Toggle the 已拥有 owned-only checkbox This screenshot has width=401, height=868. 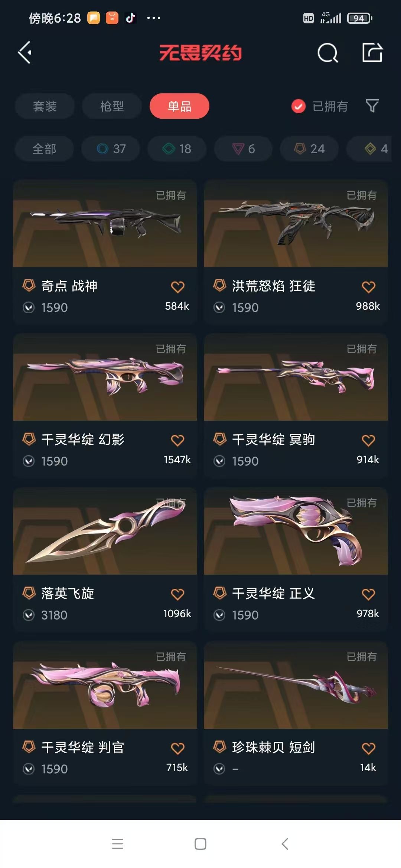(x=299, y=106)
